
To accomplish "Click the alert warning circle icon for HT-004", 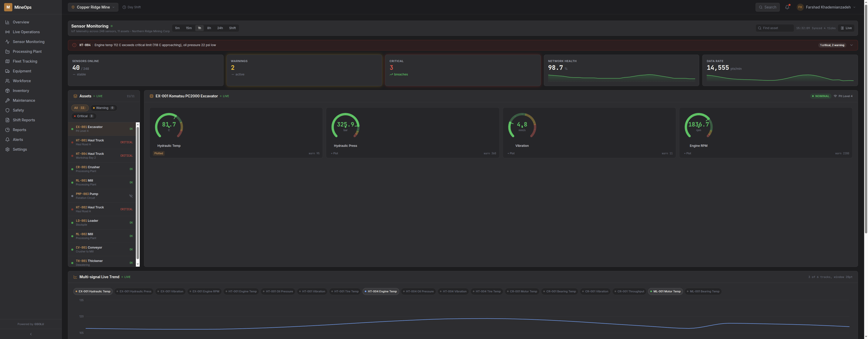I will click(x=74, y=45).
